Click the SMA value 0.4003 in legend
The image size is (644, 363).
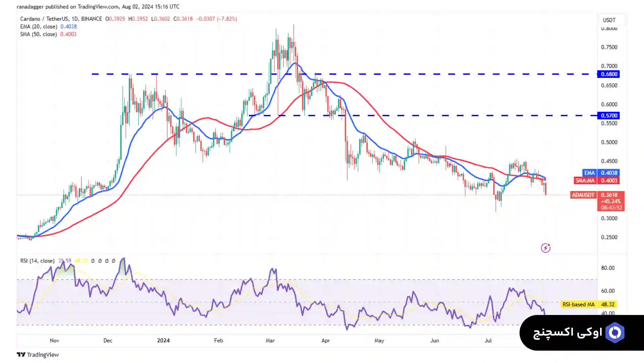click(68, 34)
